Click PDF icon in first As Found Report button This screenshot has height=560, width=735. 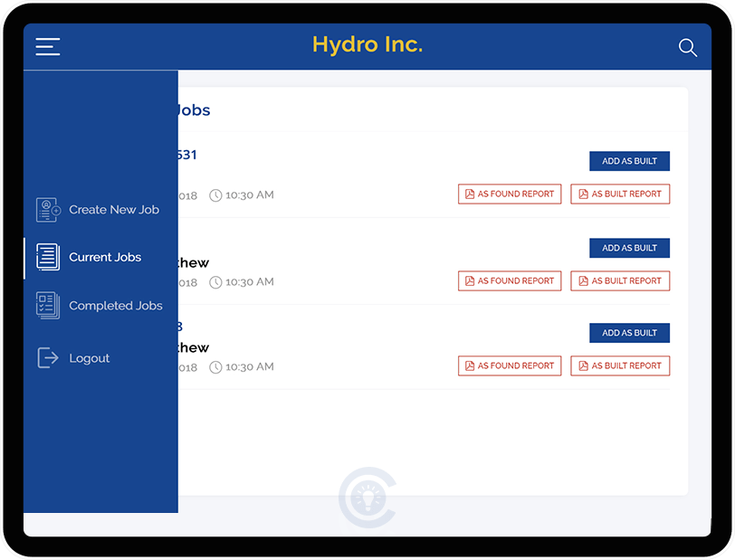[x=470, y=194]
